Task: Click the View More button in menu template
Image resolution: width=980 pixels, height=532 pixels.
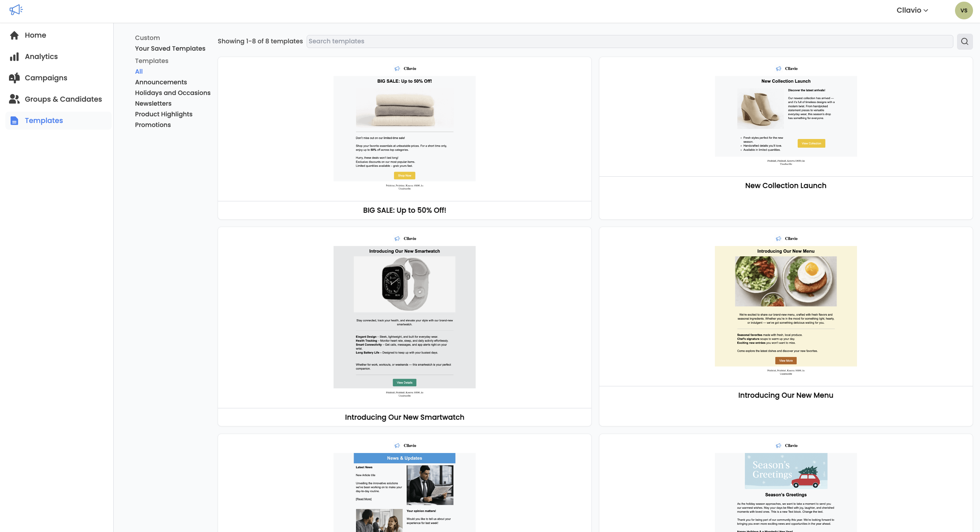Action: 785,360
